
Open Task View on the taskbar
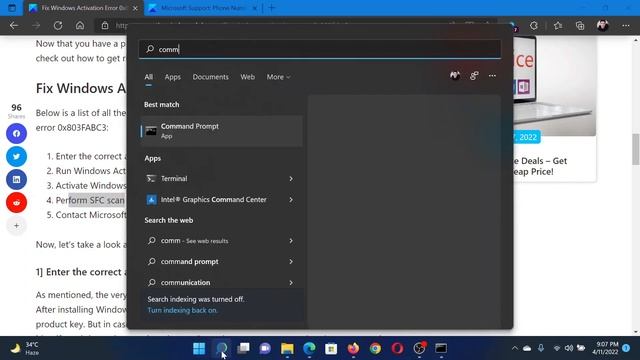[x=243, y=348]
